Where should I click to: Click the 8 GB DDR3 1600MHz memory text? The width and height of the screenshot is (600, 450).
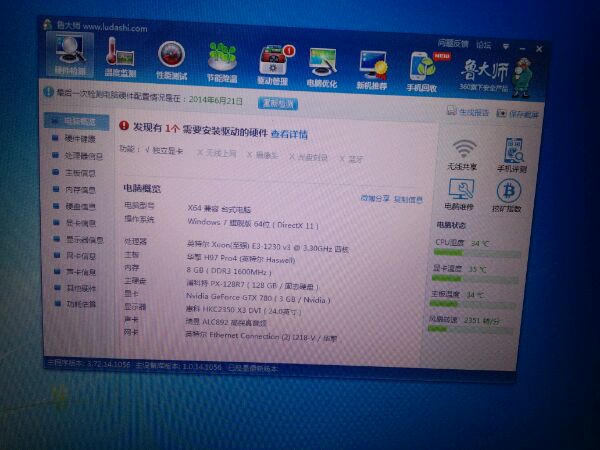[229, 271]
